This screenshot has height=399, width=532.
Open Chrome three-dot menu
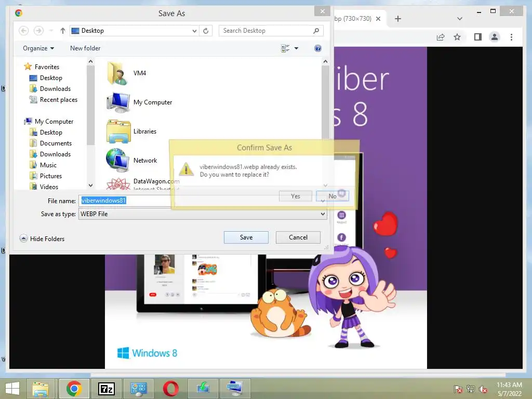511,37
